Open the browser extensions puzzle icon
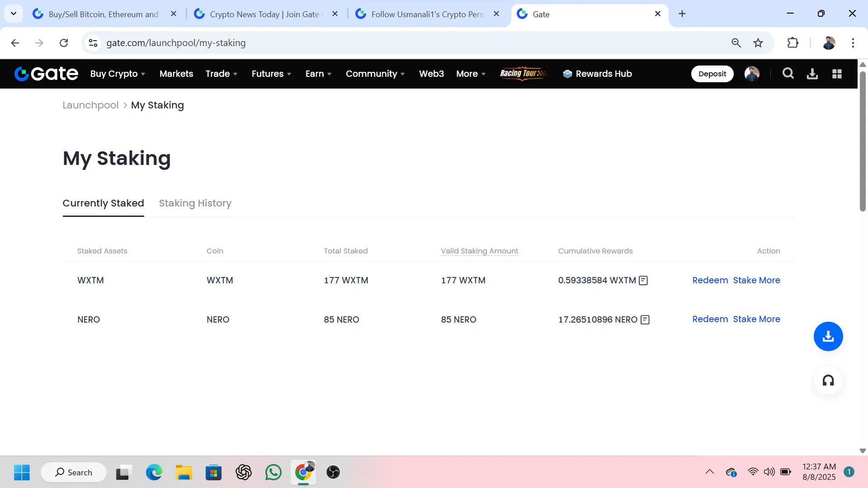 [793, 43]
